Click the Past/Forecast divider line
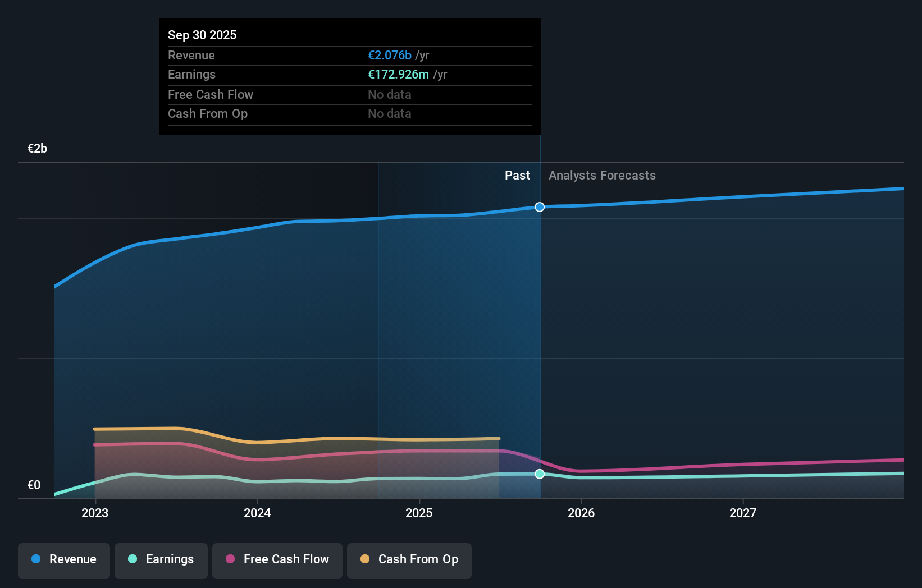 (540, 337)
